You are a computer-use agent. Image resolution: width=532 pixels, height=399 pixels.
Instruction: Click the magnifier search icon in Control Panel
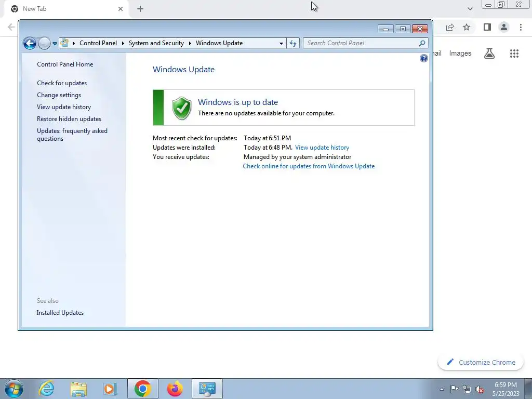click(422, 43)
